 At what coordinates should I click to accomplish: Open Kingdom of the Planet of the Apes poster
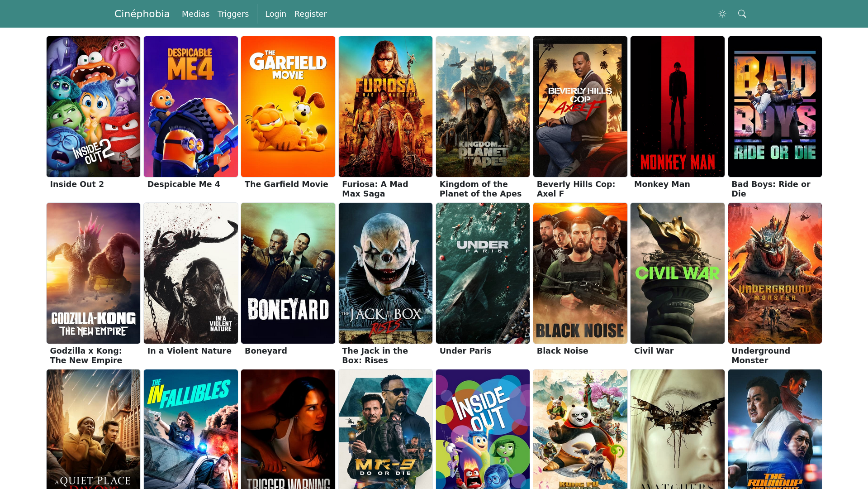click(483, 107)
